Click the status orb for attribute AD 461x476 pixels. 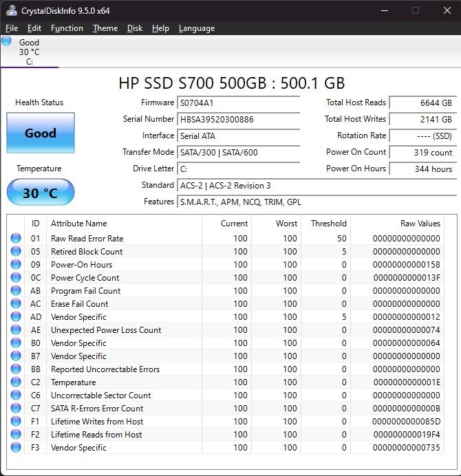(x=16, y=316)
